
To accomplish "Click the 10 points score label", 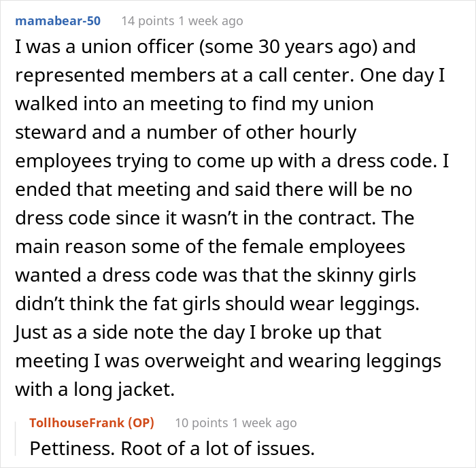I will pos(201,422).
